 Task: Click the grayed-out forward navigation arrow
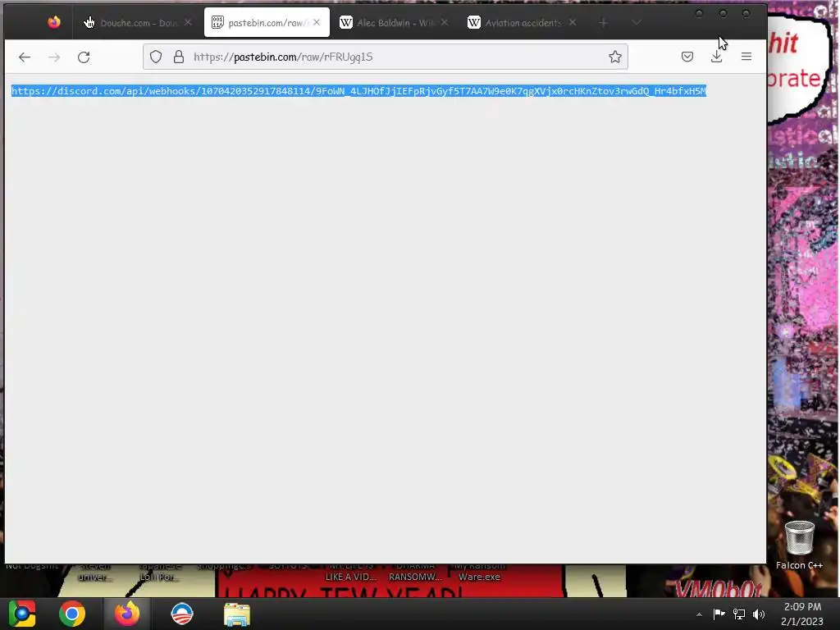pyautogui.click(x=54, y=57)
